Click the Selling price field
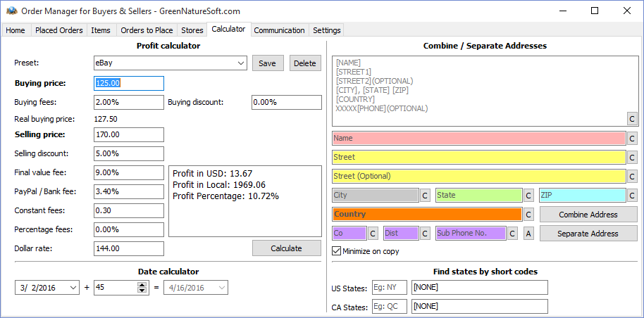Viewport: 644px width, 318px height. (x=128, y=134)
